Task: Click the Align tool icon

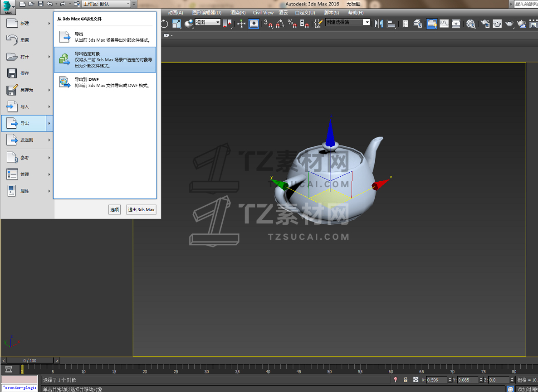Action: [x=391, y=24]
